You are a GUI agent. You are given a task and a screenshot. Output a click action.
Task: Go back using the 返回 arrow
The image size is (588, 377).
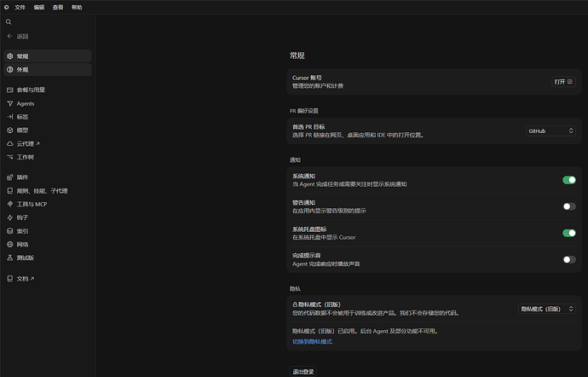click(10, 36)
